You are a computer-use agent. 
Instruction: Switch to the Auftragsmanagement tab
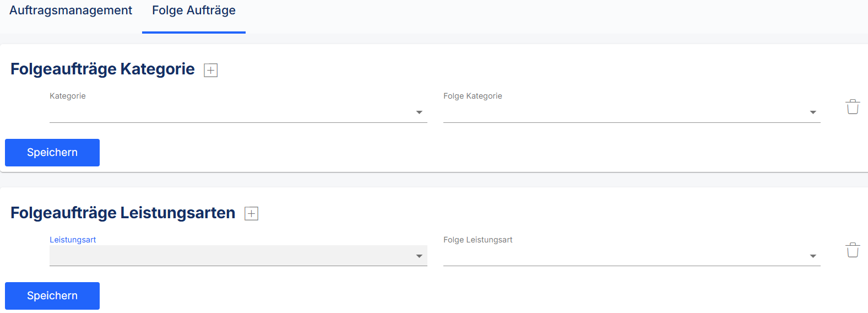click(71, 10)
